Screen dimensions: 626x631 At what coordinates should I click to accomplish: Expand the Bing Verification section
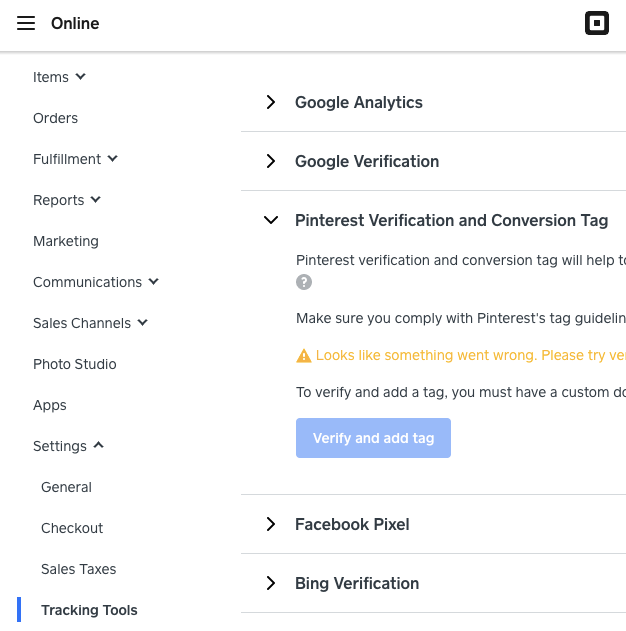coord(271,583)
